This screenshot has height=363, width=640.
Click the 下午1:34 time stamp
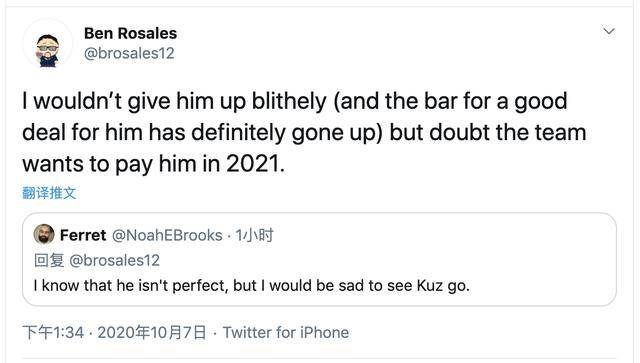coord(53,332)
